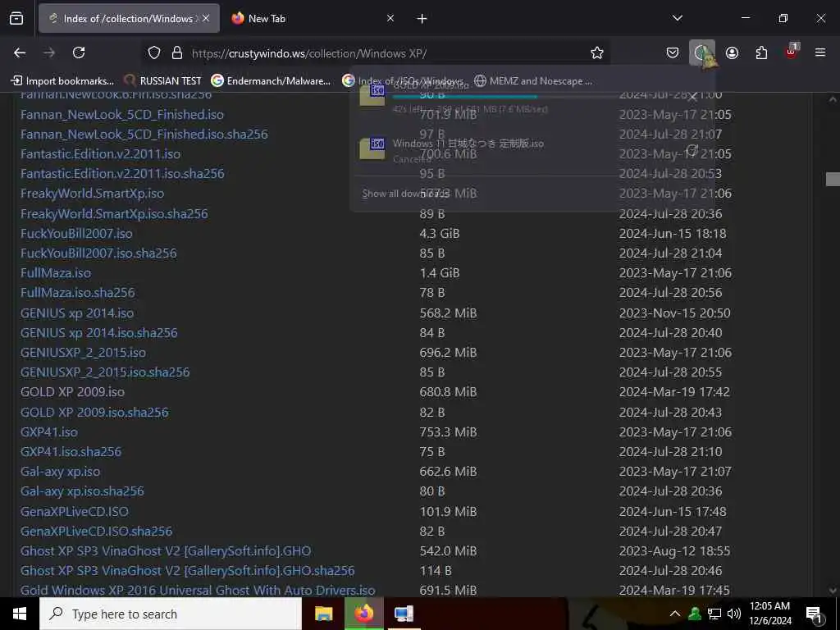
Task: Show hidden system tray icons
Action: coord(675,614)
